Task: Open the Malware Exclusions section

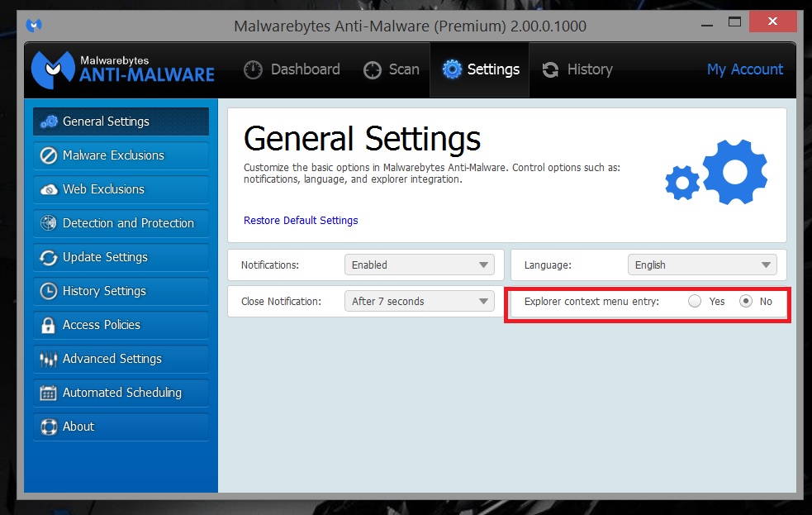Action: 121,155
